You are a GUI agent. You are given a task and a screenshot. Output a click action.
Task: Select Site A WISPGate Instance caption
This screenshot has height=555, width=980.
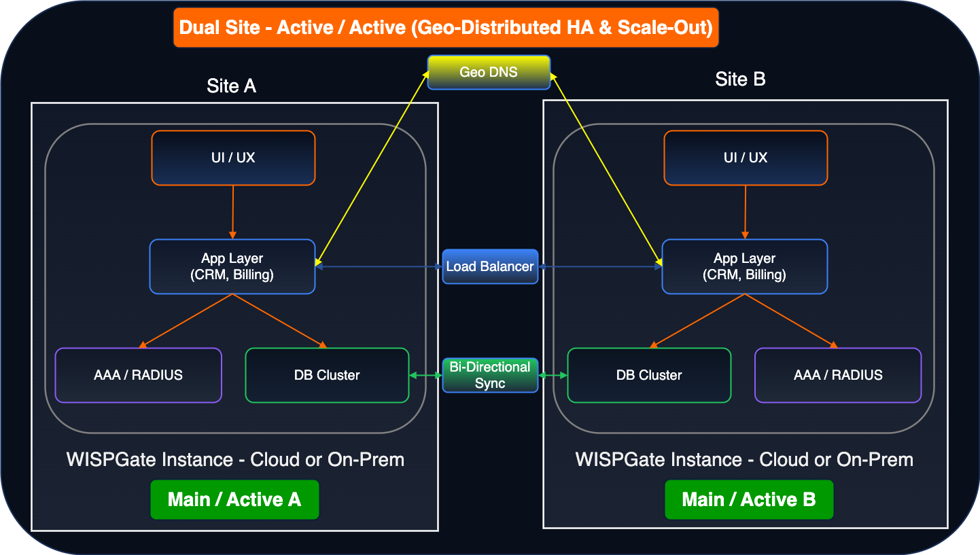pos(235,460)
